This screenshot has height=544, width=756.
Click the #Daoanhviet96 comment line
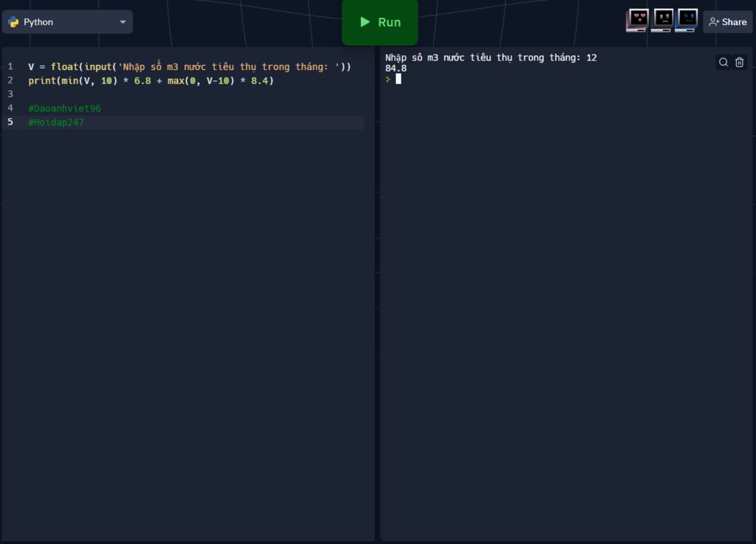coord(64,109)
